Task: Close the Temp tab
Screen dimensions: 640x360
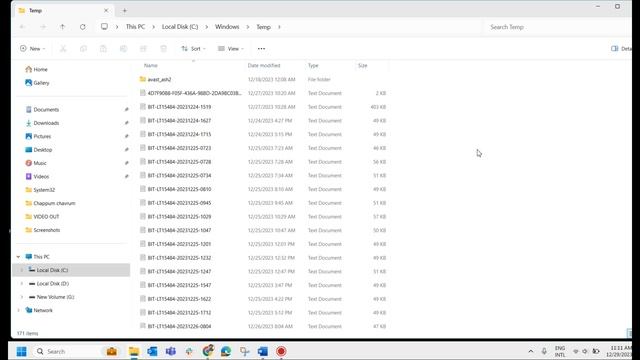Action: pyautogui.click(x=106, y=11)
